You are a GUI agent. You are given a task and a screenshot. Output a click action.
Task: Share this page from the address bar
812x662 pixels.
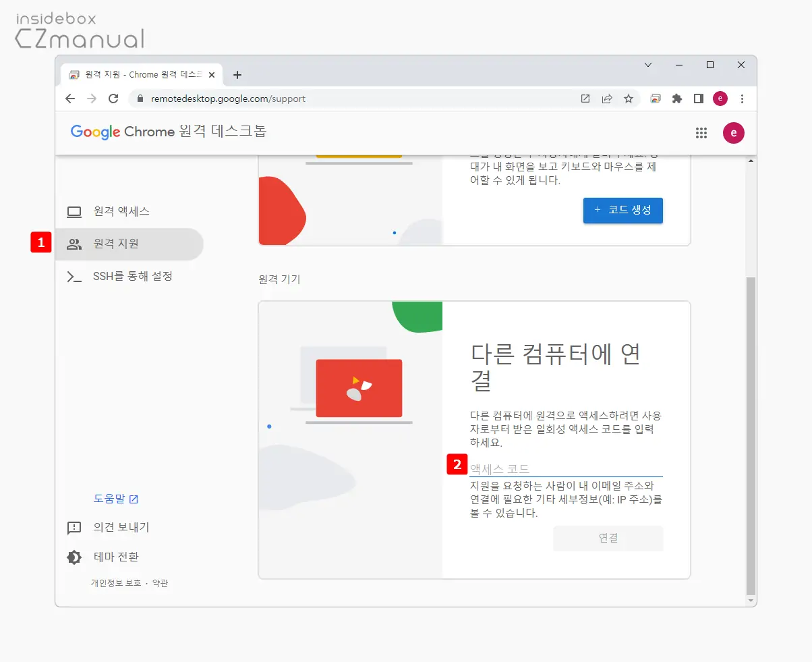(607, 99)
